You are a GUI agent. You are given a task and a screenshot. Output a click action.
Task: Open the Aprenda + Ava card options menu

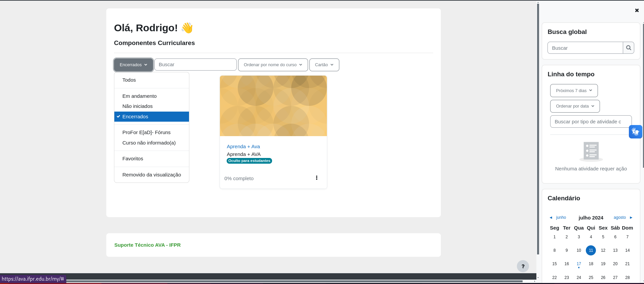316,178
